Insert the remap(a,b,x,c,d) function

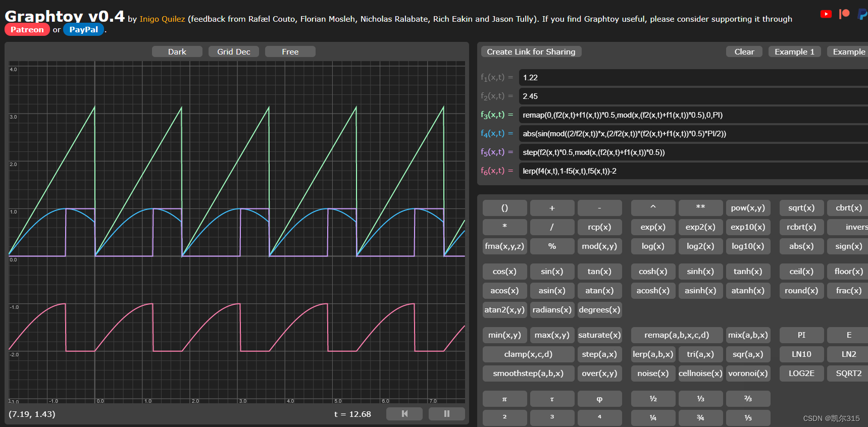677,335
